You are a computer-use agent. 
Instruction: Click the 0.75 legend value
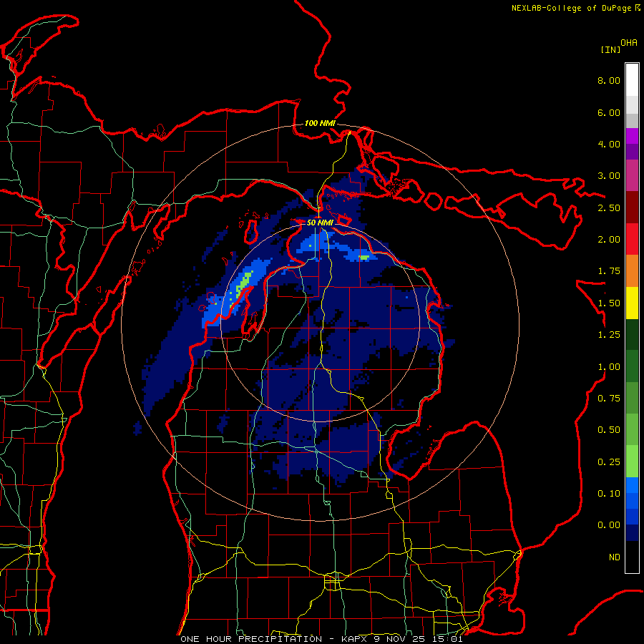(609, 399)
